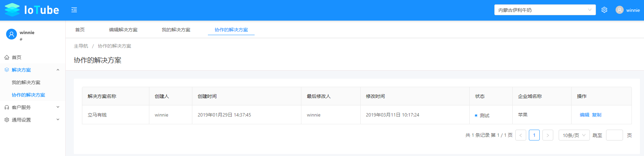Expand the 通用设置 menu chevron
Viewport: 644px width, 156px height.
tap(58, 120)
